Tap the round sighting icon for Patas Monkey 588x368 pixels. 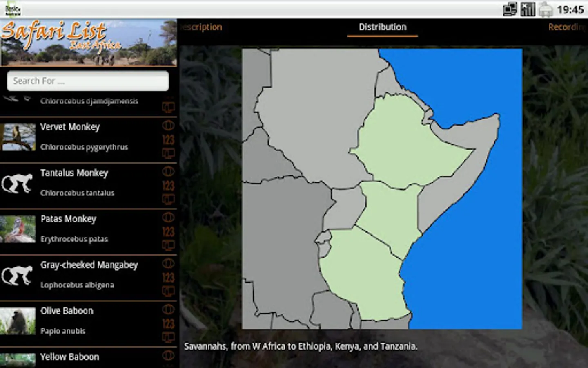pos(168,218)
